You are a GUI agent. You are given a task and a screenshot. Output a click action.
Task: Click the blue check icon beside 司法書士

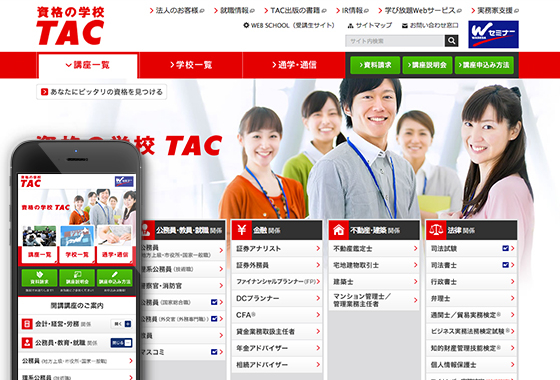(x=505, y=265)
